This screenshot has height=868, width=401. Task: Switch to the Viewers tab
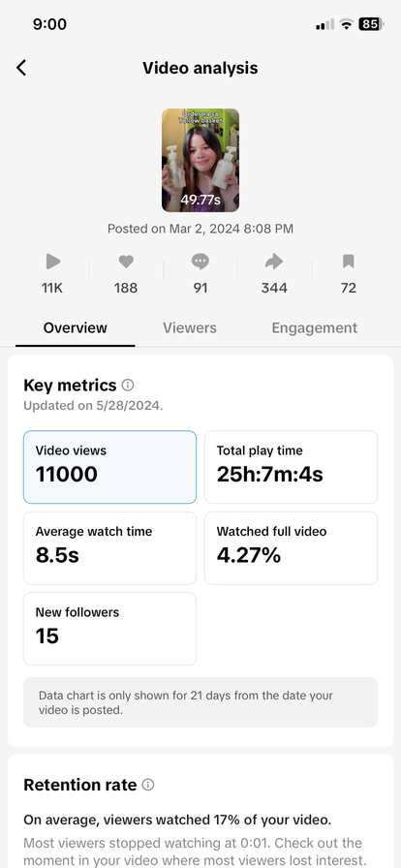(x=190, y=327)
